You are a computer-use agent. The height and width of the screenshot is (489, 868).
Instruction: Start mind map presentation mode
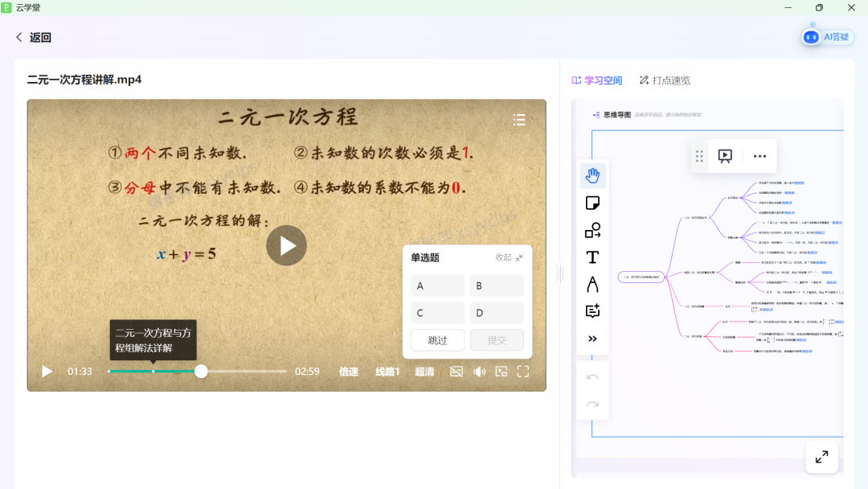pos(725,156)
